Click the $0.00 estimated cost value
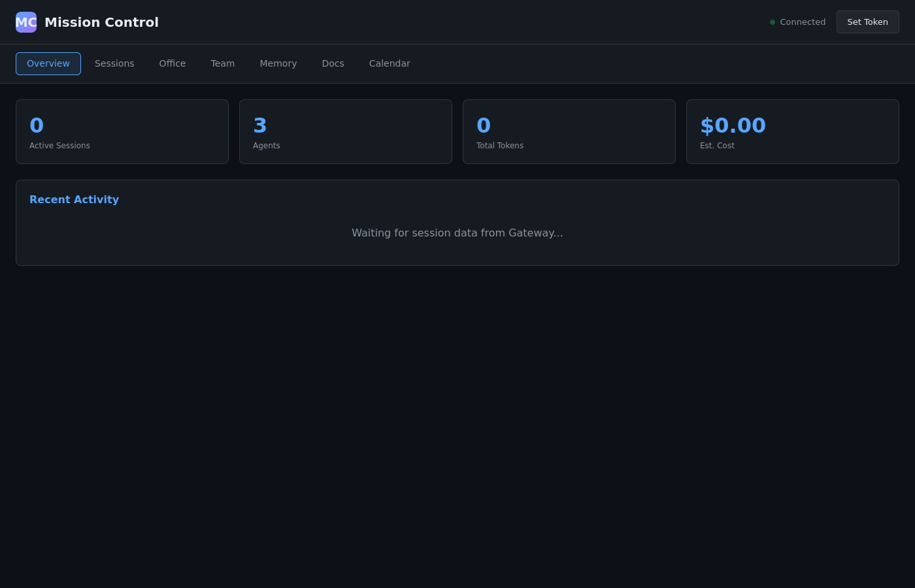915x588 pixels. (x=733, y=125)
